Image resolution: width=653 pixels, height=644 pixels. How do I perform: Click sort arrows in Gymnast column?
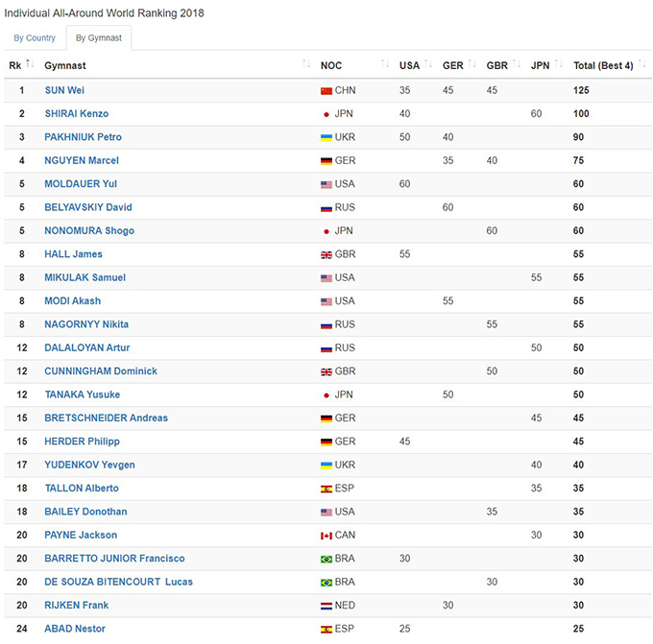coord(306,64)
